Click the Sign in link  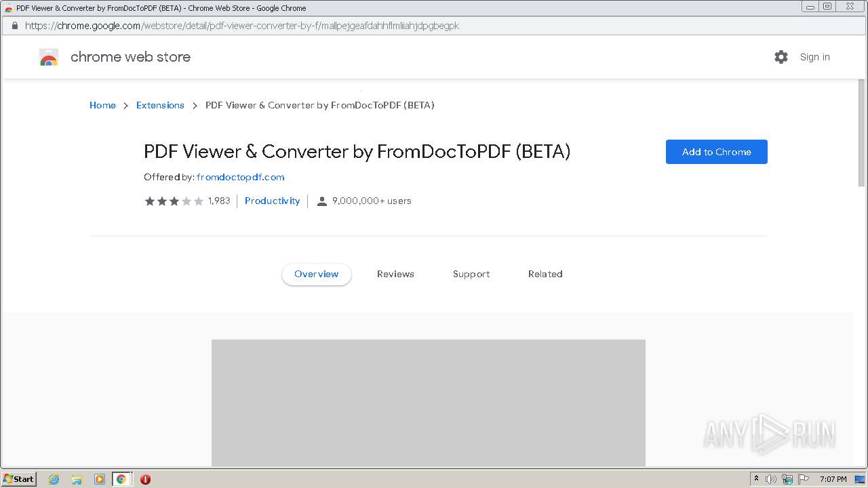814,57
